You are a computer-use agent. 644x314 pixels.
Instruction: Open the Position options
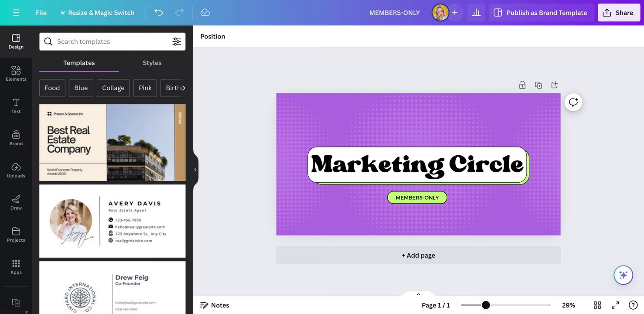coord(213,36)
